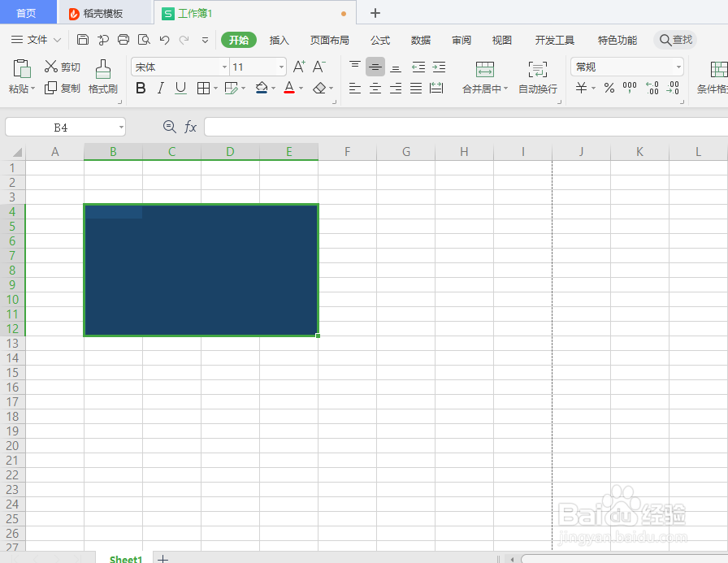The image size is (728, 563).
Task: Undo the last action
Action: point(164,40)
